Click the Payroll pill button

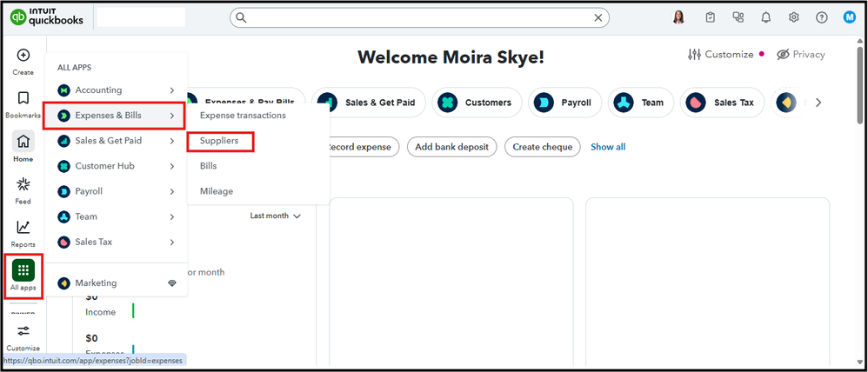pyautogui.click(x=564, y=103)
